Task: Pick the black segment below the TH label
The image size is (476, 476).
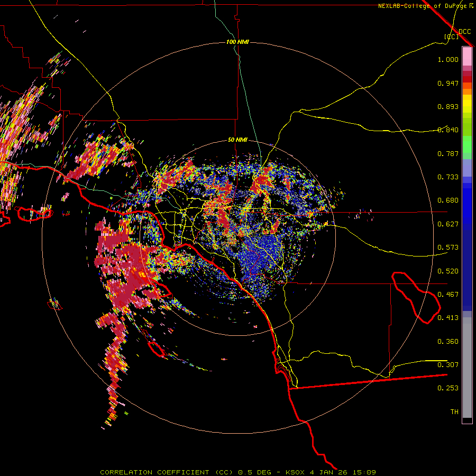Action: 467,420
